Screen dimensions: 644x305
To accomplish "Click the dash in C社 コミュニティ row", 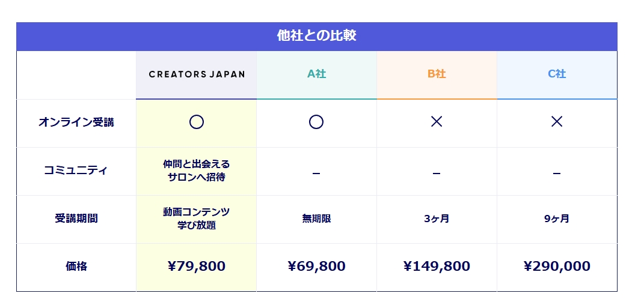I will coord(557,174).
